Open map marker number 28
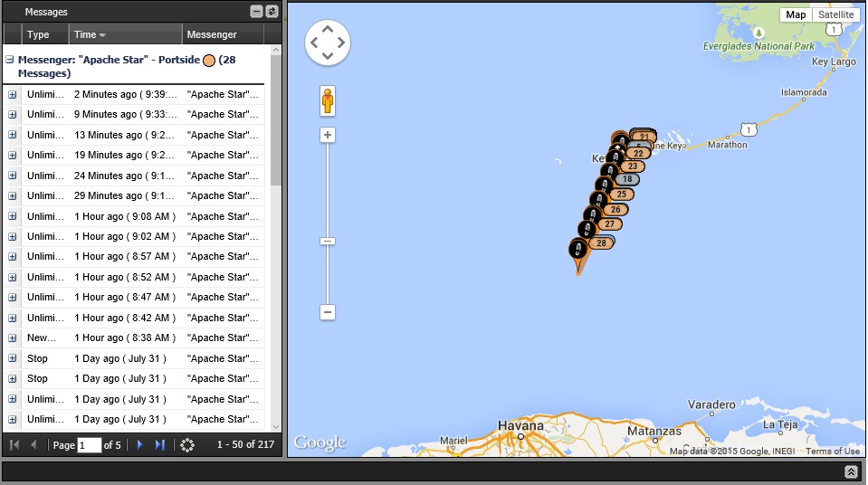This screenshot has width=868, height=485. coord(601,243)
